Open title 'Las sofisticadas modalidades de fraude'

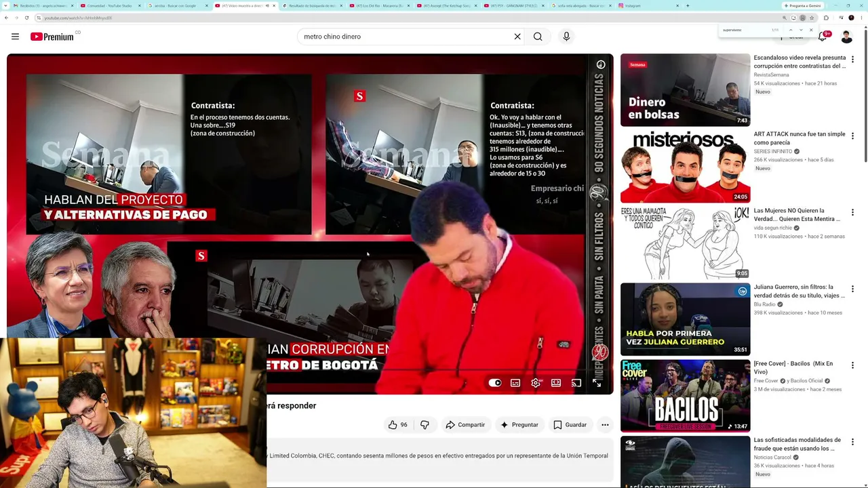797,445
